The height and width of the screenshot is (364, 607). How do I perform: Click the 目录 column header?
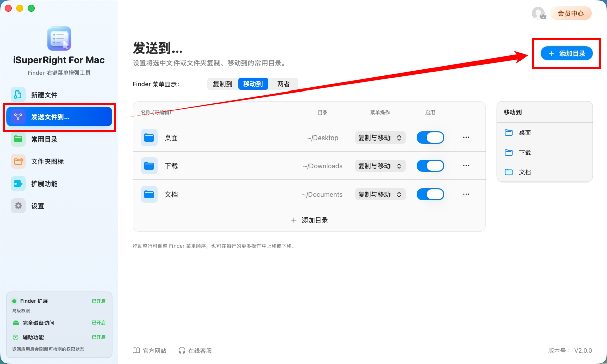point(323,112)
